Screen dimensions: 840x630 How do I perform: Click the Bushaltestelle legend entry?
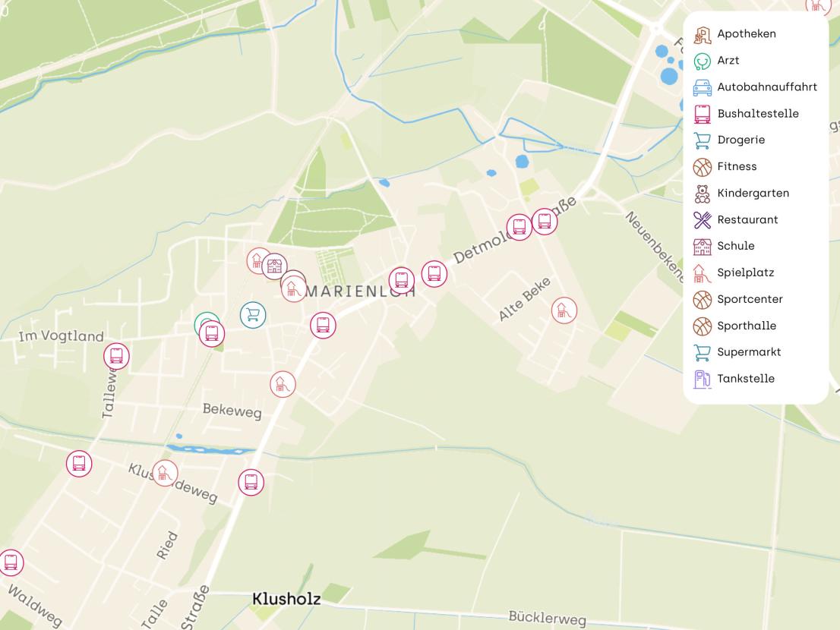point(757,114)
